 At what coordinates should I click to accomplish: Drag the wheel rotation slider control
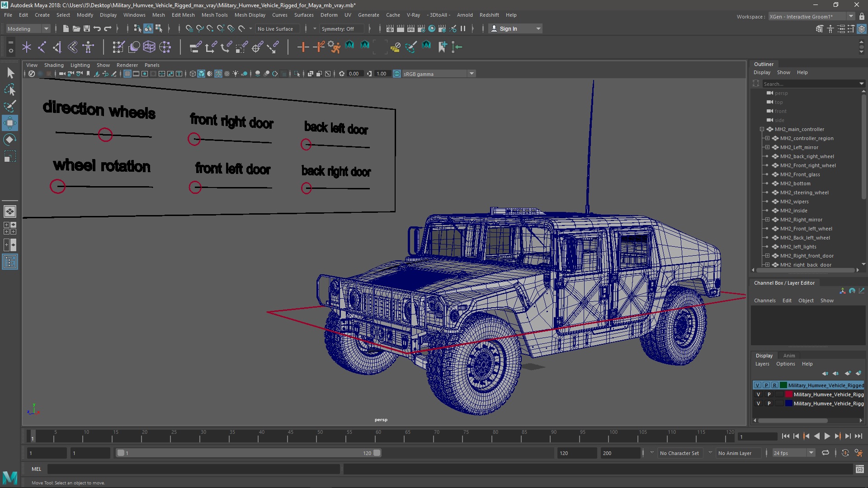point(57,186)
